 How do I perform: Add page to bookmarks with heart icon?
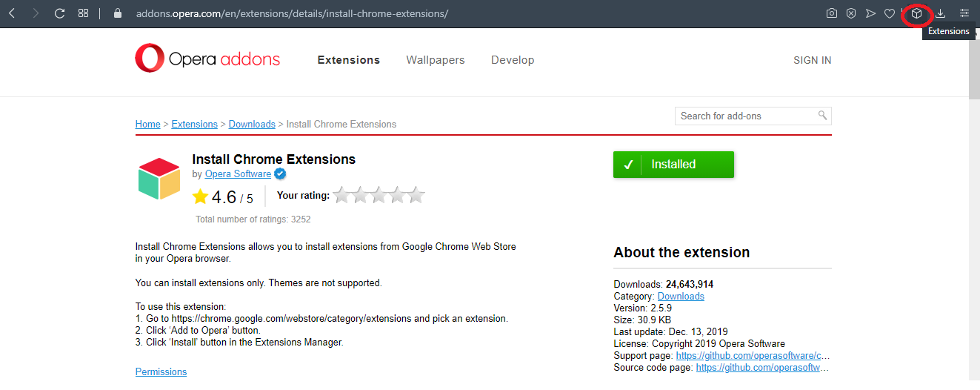point(890,13)
